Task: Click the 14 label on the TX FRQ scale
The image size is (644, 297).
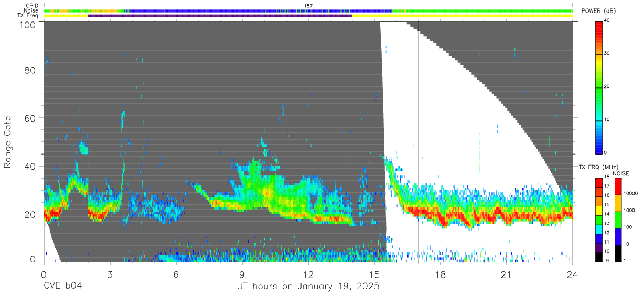Action: tap(606, 215)
